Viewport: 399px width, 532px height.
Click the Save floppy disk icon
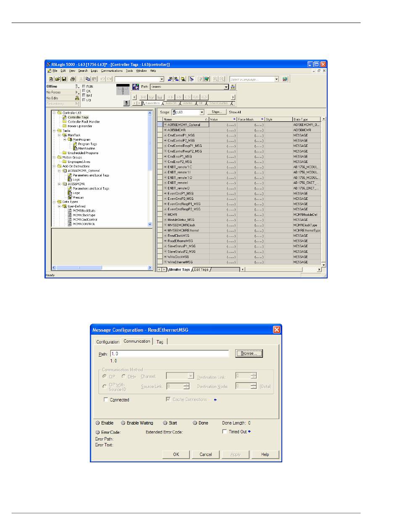[x=64, y=79]
